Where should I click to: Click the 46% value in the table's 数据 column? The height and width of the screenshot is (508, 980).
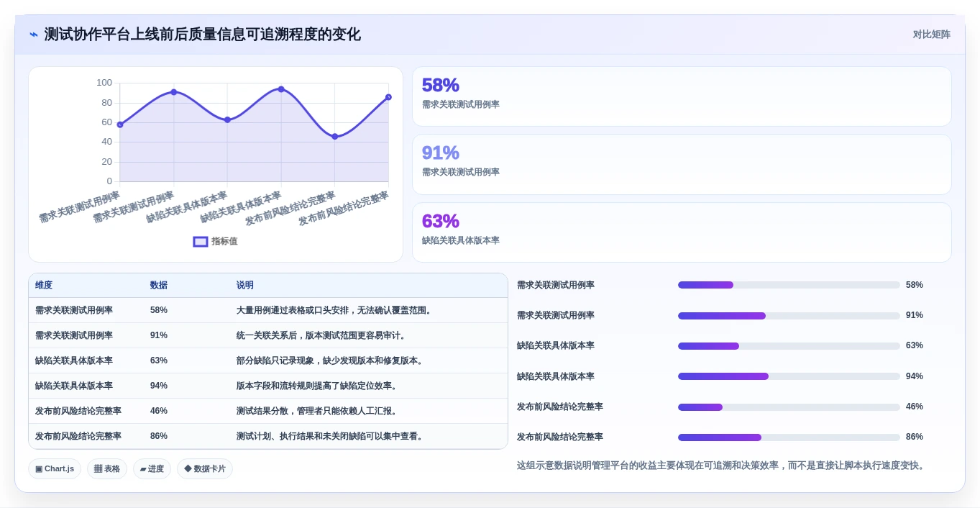click(x=159, y=411)
